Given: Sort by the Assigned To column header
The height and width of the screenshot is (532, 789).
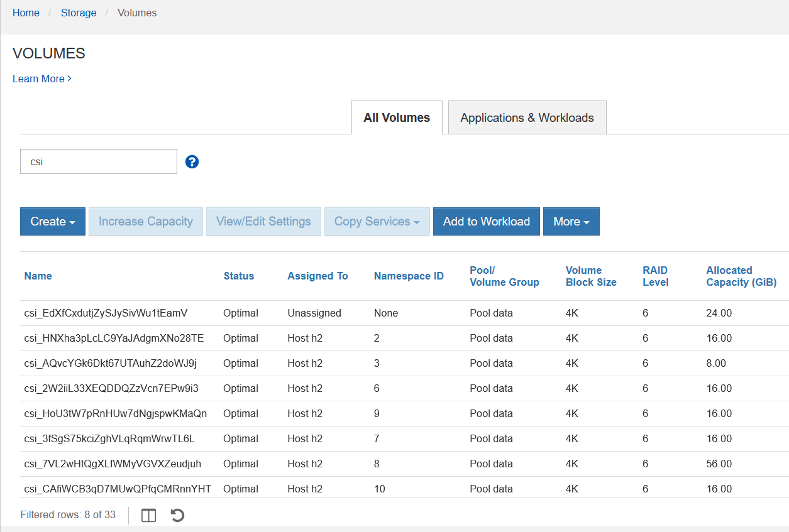Looking at the screenshot, I should pyautogui.click(x=317, y=276).
